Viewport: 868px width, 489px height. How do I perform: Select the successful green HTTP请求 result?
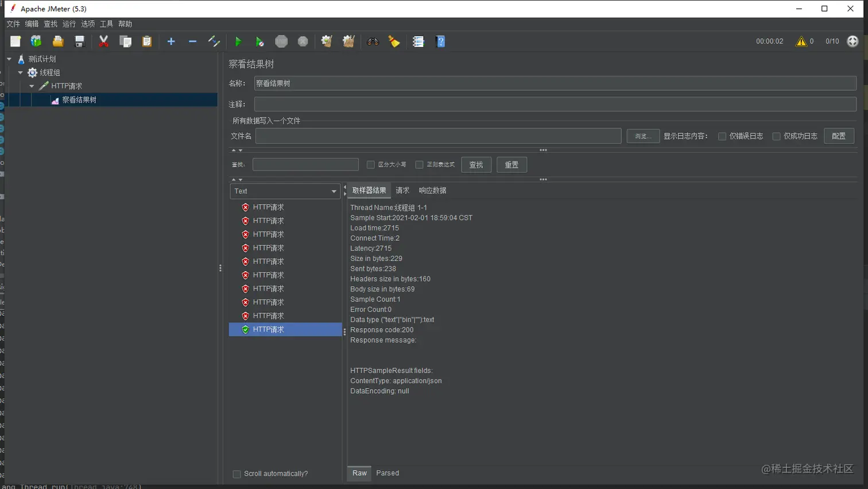click(285, 329)
